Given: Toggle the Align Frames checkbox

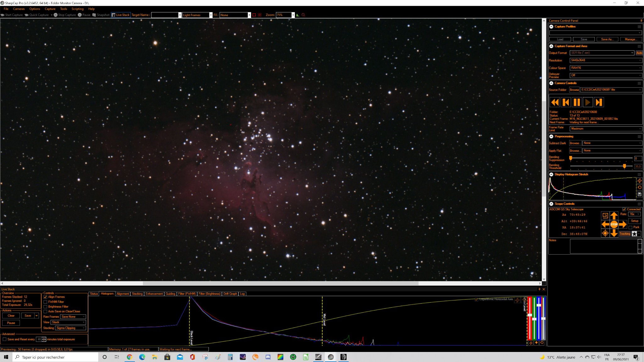Looking at the screenshot, I should coord(45,297).
